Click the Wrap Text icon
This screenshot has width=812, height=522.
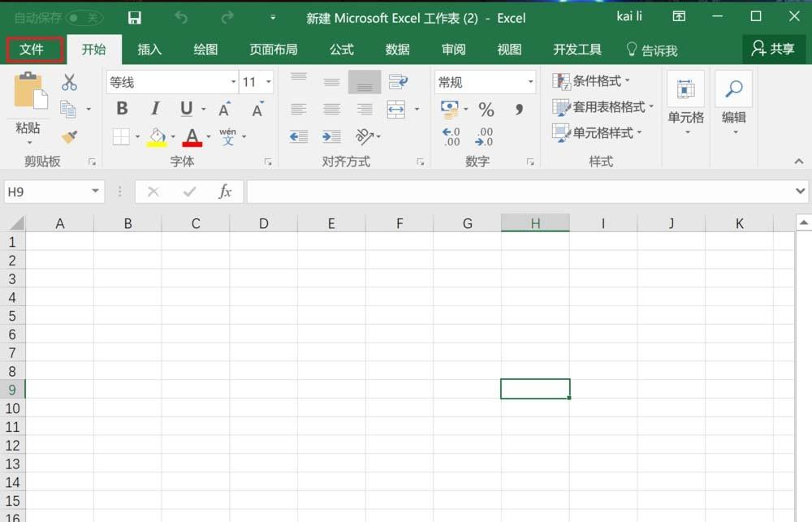(397, 81)
